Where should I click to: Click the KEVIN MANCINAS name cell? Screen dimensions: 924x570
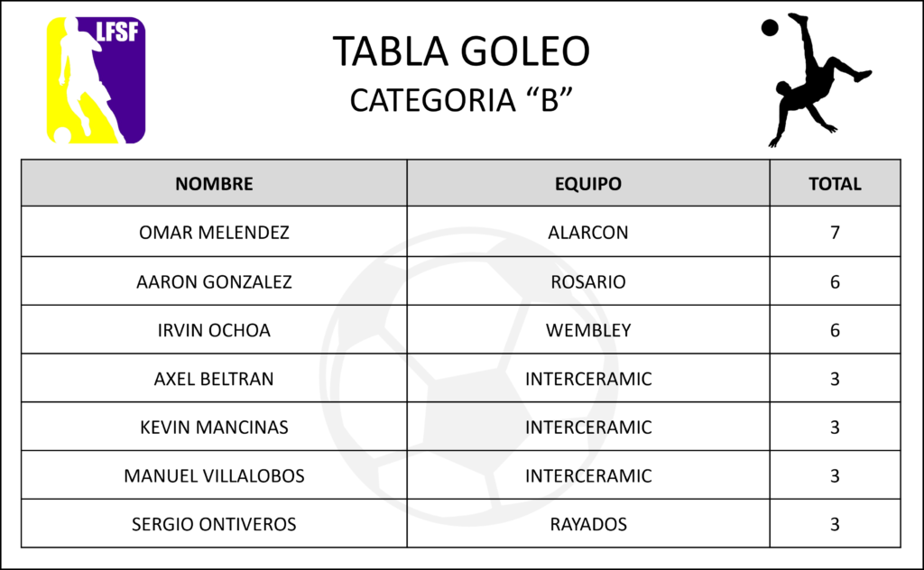coord(214,427)
